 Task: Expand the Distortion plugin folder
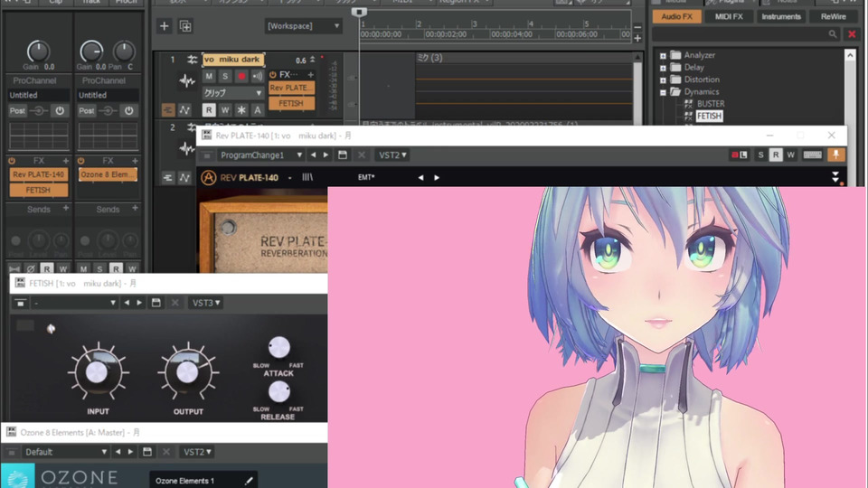coord(663,80)
